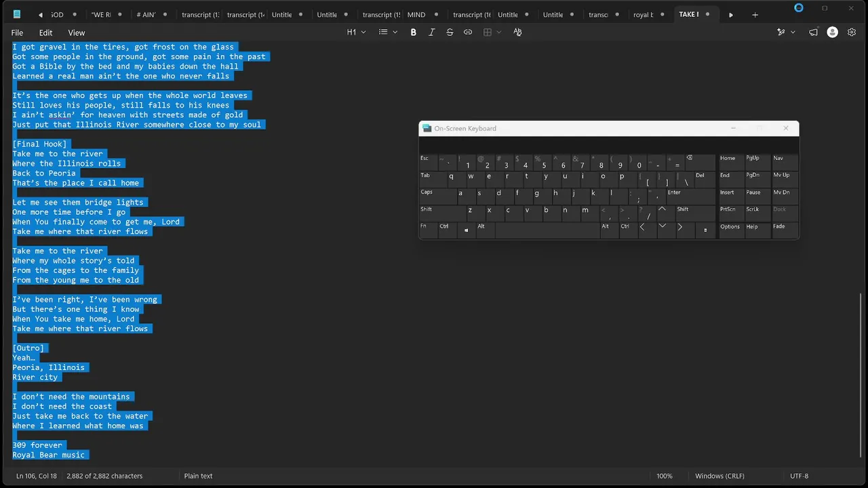
Task: Click "Plain text" in the status bar
Action: pyautogui.click(x=198, y=476)
